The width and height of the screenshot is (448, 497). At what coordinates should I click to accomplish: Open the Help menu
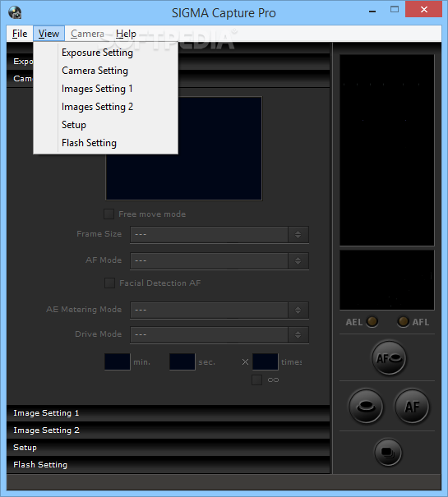tap(126, 34)
